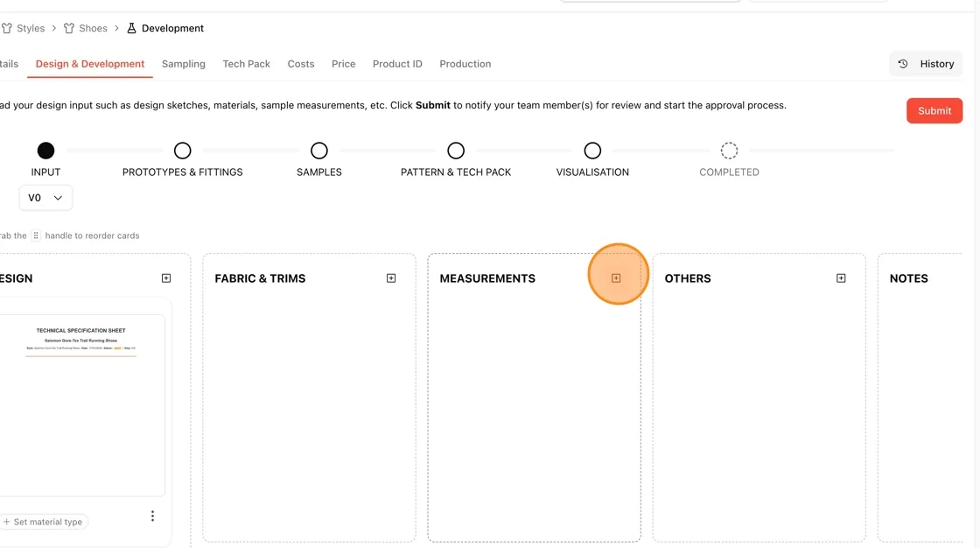
Task: Click the PROTOTYPES & FITTINGS label
Action: tap(183, 172)
